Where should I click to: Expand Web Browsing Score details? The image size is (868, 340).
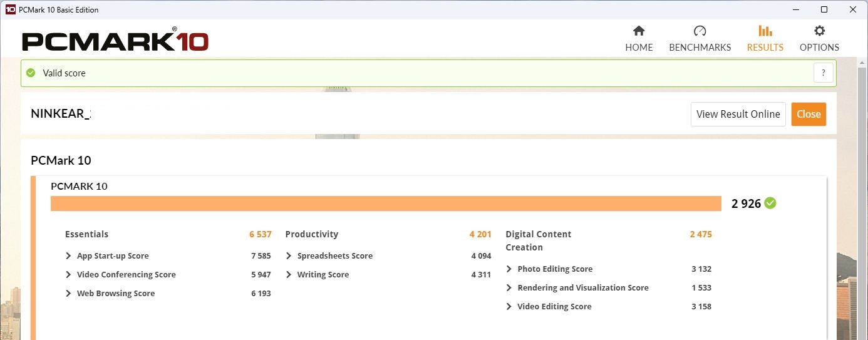(x=68, y=294)
